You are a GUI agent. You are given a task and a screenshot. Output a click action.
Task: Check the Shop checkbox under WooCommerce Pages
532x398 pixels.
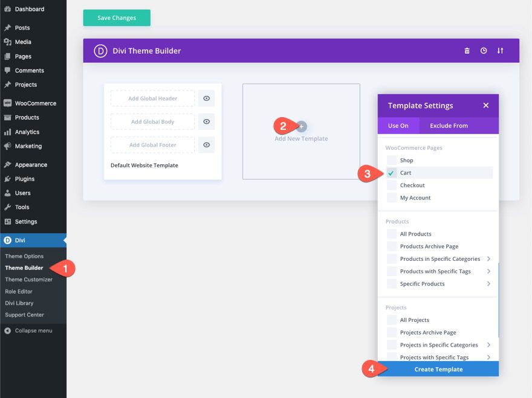(x=391, y=160)
